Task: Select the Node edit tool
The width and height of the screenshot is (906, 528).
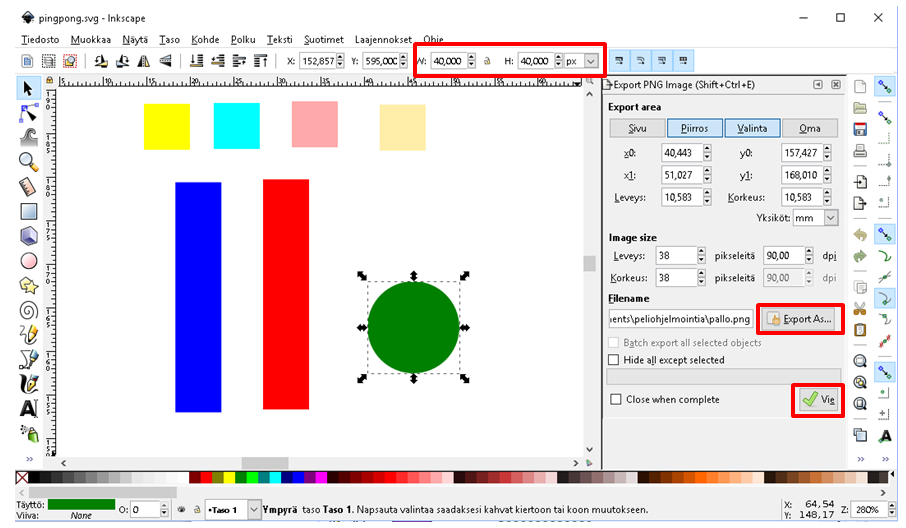Action: (28, 113)
